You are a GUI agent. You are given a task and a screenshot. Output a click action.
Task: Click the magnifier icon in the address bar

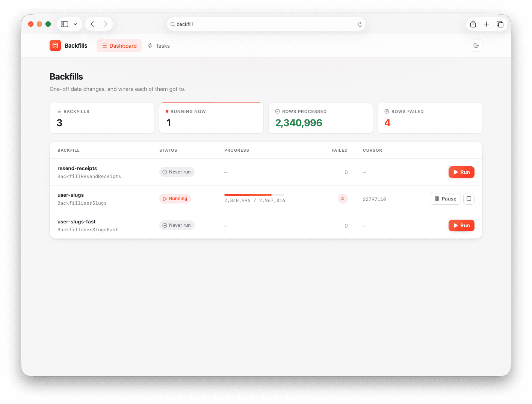pos(173,24)
